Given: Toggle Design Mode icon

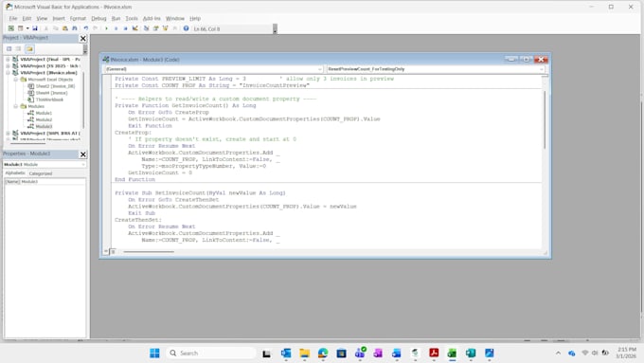Looking at the screenshot, I should (134, 28).
